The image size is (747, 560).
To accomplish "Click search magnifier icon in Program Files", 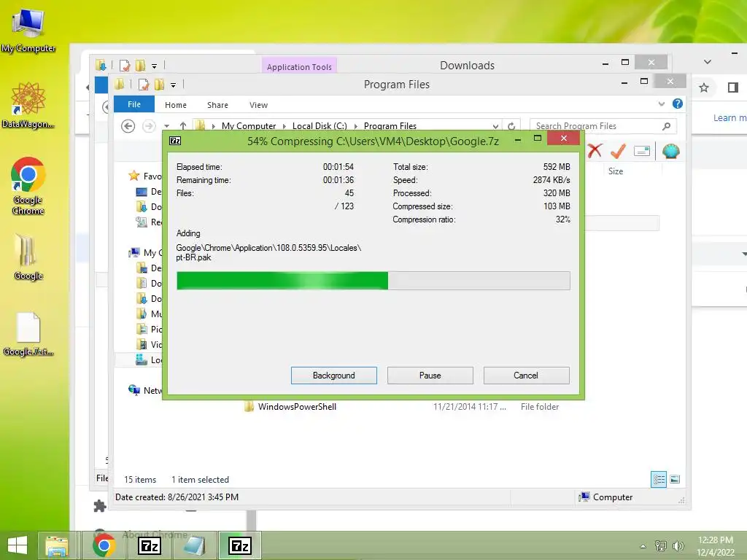I will click(667, 125).
